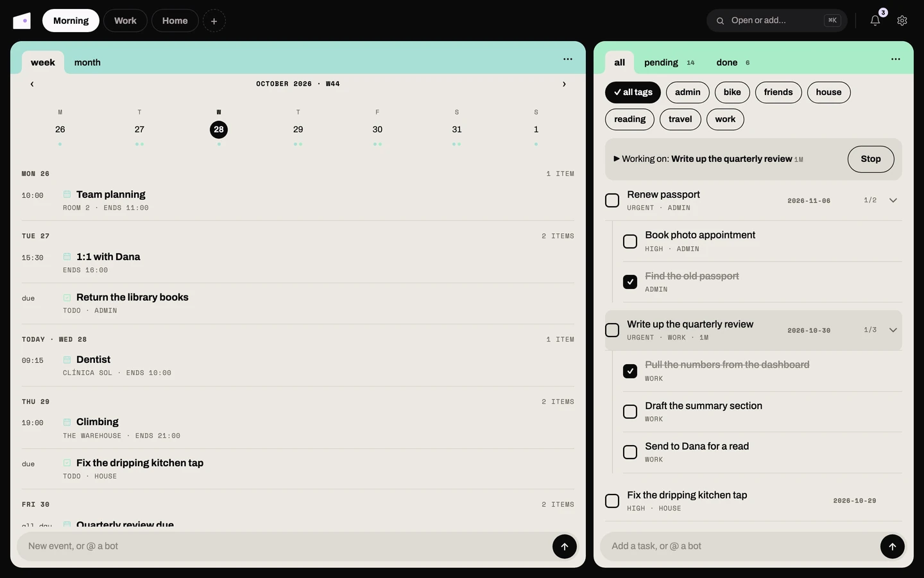Open the notifications bell
This screenshot has height=578, width=924.
[x=875, y=21]
